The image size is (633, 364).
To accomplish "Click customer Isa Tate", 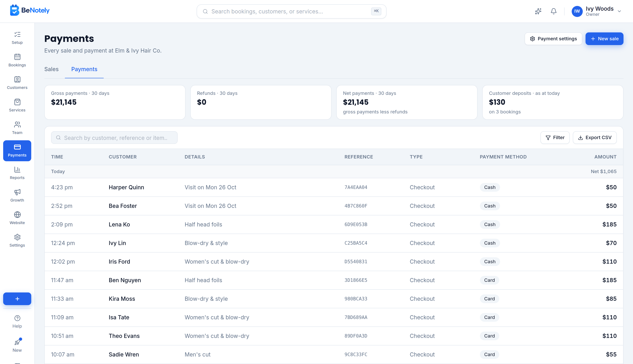I will tap(119, 317).
